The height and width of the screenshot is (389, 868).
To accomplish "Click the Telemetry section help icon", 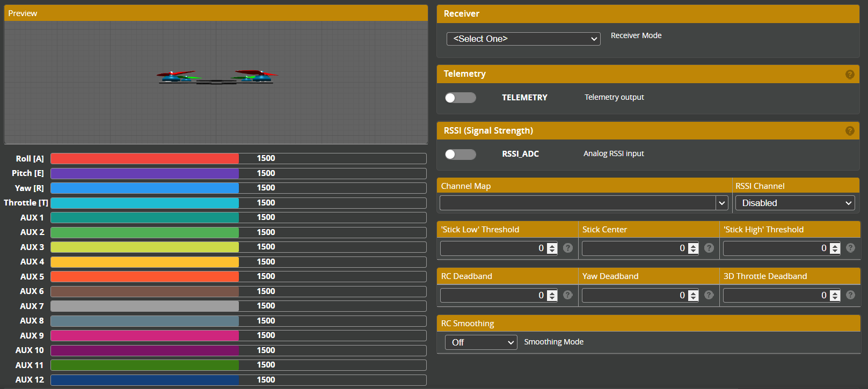I will [850, 75].
